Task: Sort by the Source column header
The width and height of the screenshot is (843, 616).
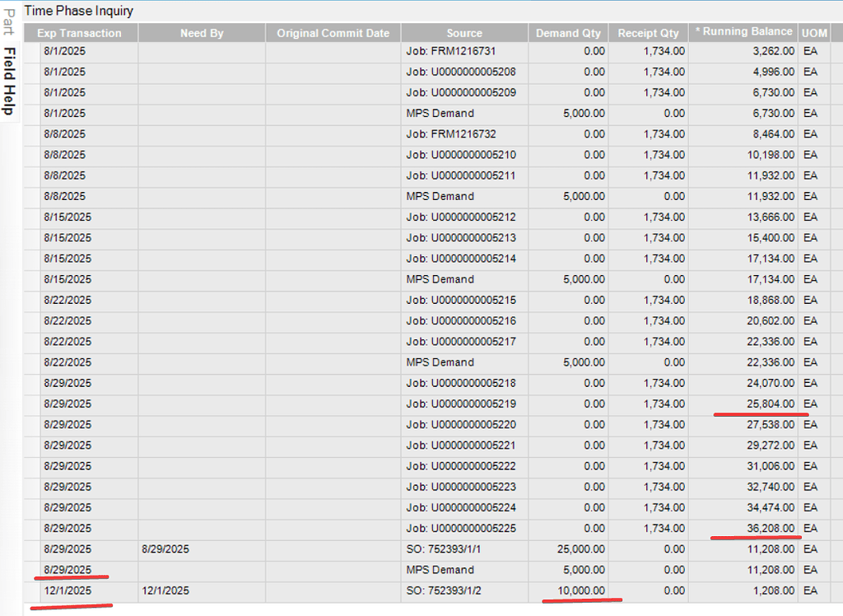Action: click(463, 32)
